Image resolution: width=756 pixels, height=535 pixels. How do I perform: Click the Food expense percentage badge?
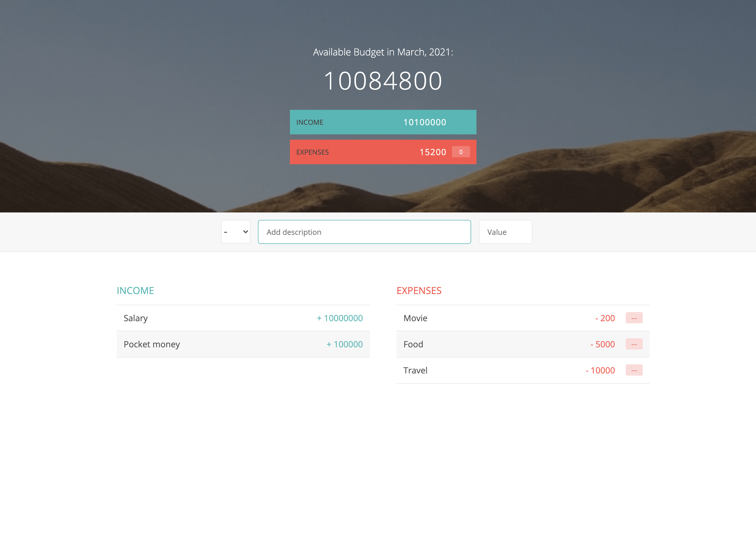tap(634, 344)
